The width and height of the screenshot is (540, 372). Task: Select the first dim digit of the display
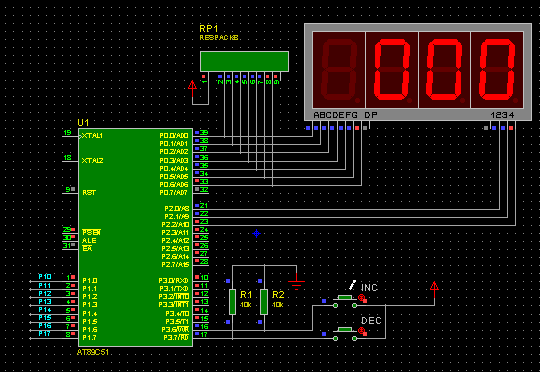[x=339, y=70]
